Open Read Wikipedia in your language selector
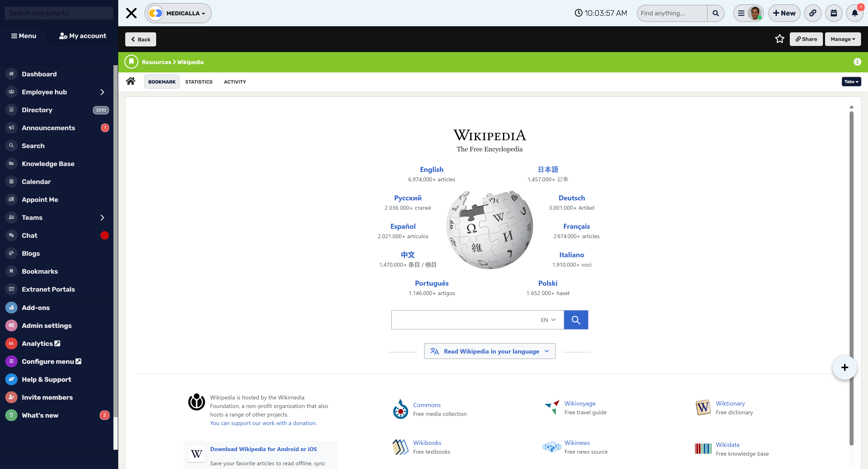Image resolution: width=868 pixels, height=469 pixels. point(490,351)
